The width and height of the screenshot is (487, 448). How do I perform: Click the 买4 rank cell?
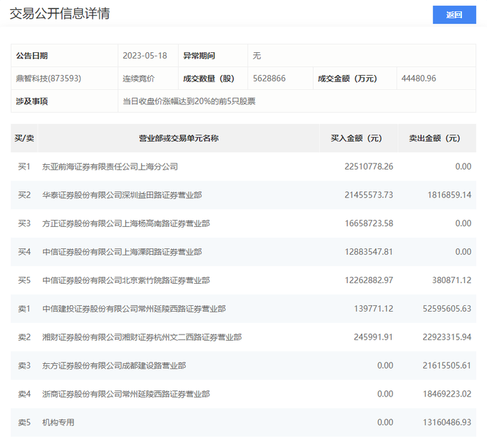pyautogui.click(x=24, y=252)
